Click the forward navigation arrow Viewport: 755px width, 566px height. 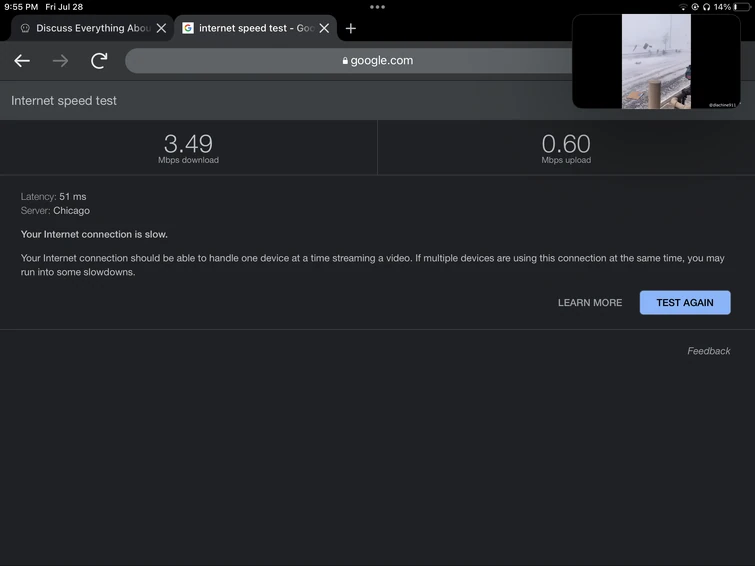point(60,61)
